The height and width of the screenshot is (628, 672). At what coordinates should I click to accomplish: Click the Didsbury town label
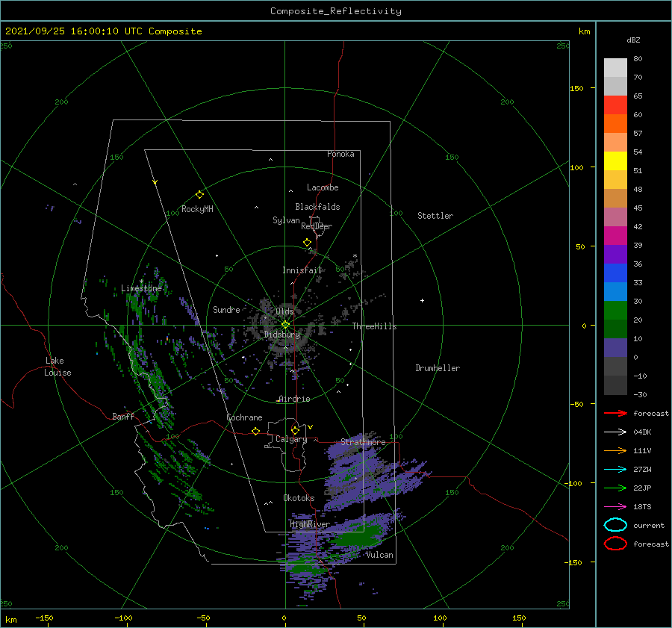[x=281, y=335]
